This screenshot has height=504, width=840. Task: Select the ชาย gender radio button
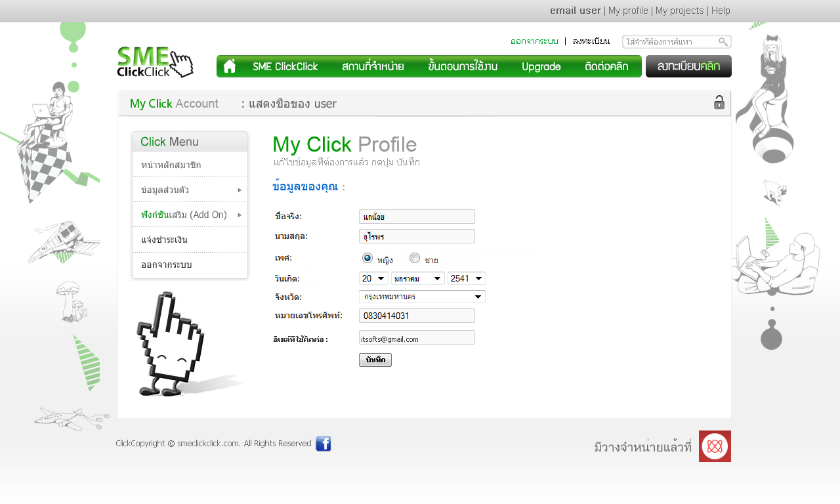415,258
